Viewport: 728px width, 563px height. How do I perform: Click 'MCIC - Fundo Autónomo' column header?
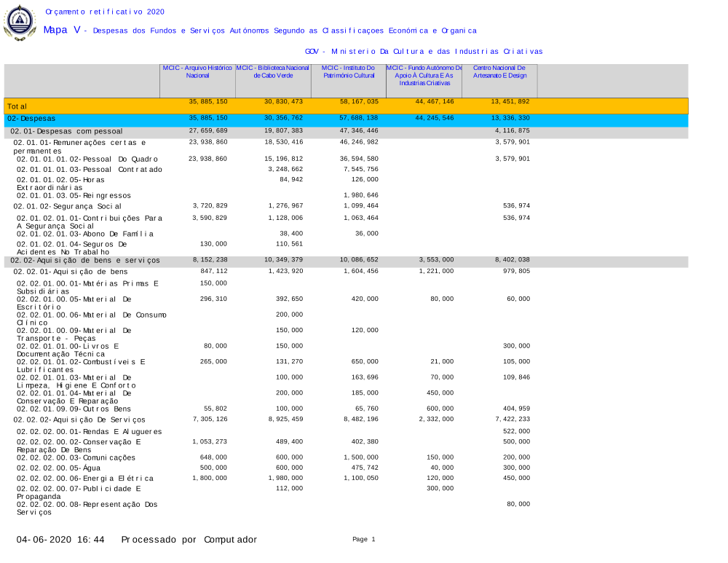tap(424, 75)
